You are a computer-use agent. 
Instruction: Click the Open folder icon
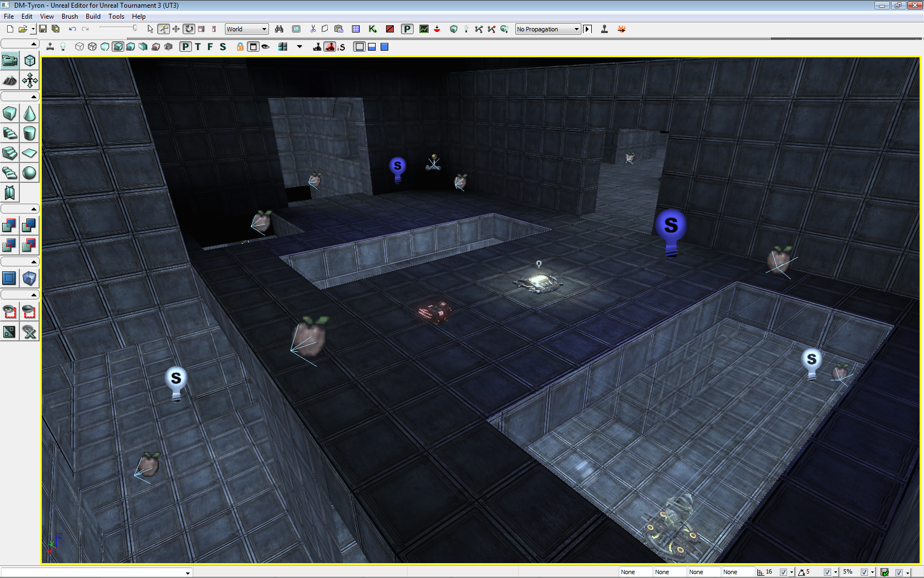23,29
